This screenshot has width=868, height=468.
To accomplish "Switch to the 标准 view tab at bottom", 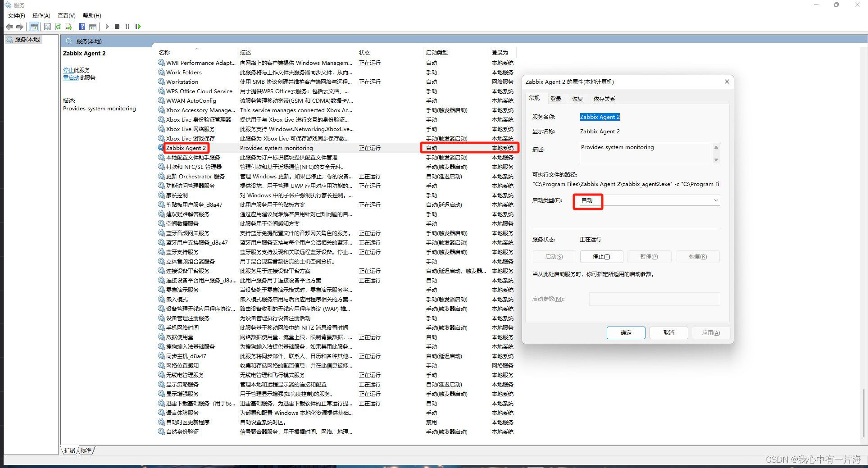I will (86, 450).
